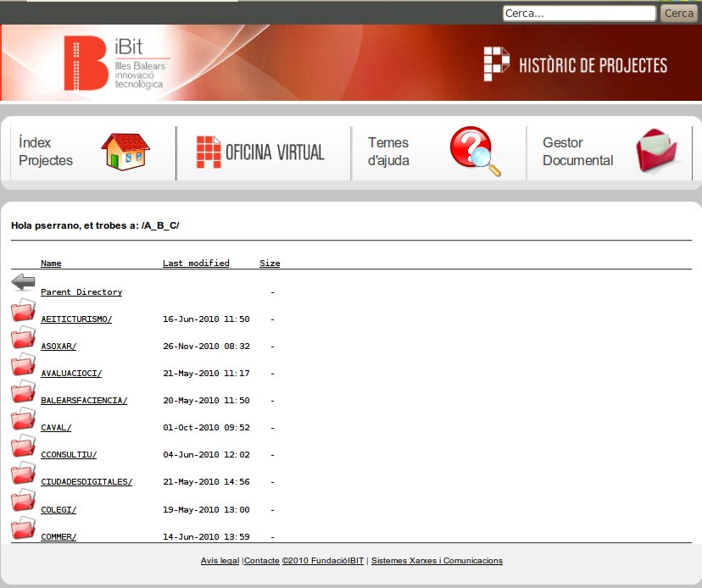Click the folder icon next to AVALUACIOCI/
This screenshot has height=588, width=702.
(x=23, y=364)
